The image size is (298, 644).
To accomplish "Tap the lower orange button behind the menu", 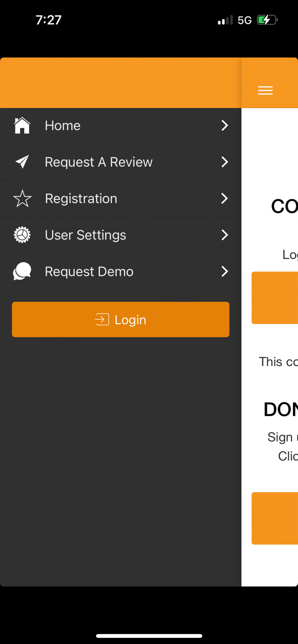I will (x=275, y=518).
